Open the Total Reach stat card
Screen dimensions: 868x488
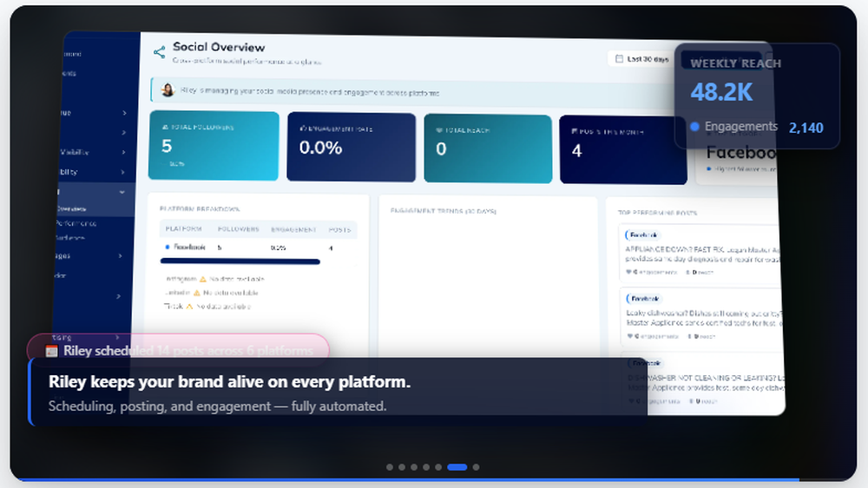[488, 148]
